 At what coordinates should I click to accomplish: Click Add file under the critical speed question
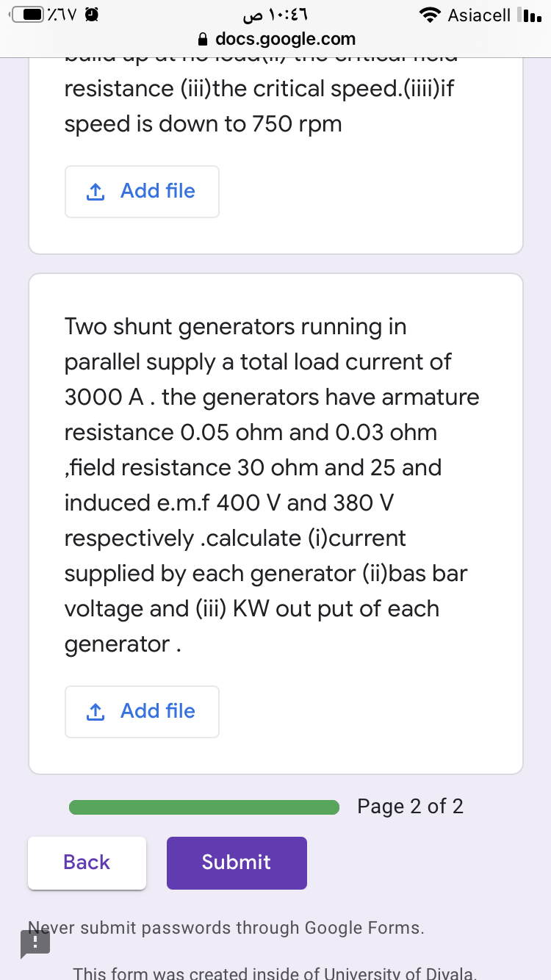142,192
